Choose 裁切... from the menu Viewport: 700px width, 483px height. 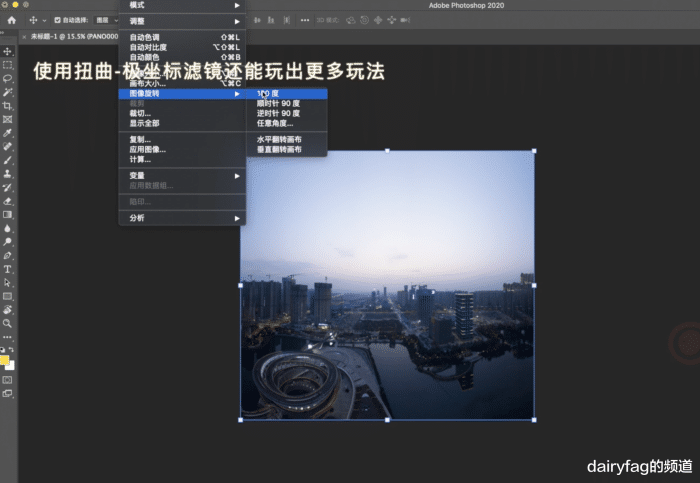point(182,113)
